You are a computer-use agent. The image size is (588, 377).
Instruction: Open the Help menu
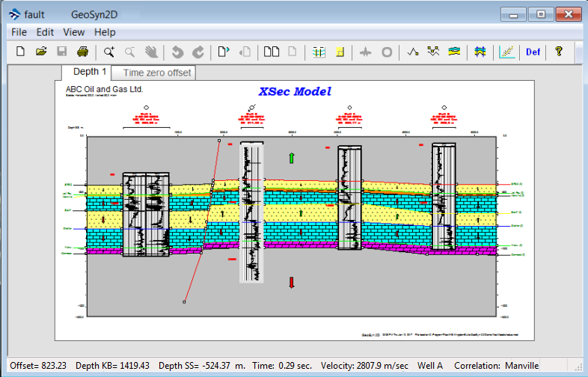point(105,32)
